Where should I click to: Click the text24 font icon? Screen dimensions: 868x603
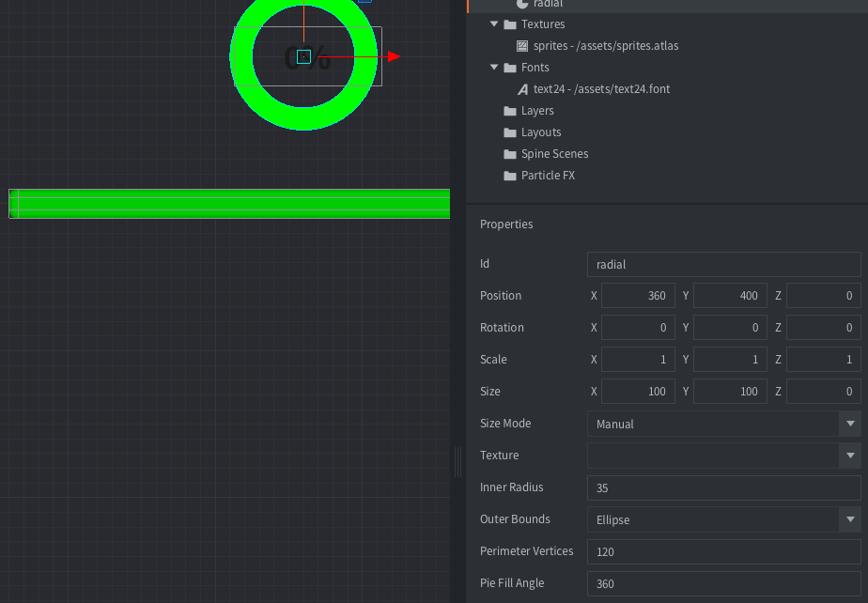[522, 89]
